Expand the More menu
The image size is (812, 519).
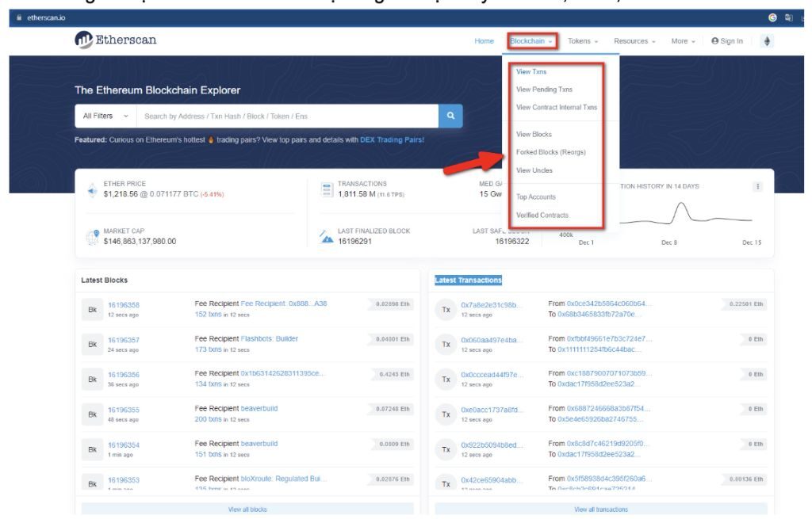[x=683, y=41]
